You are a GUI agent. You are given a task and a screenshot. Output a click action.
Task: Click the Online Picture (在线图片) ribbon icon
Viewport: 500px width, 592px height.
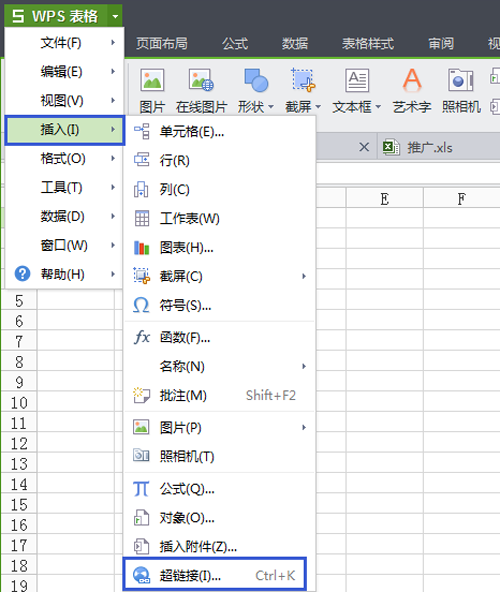pos(201,80)
